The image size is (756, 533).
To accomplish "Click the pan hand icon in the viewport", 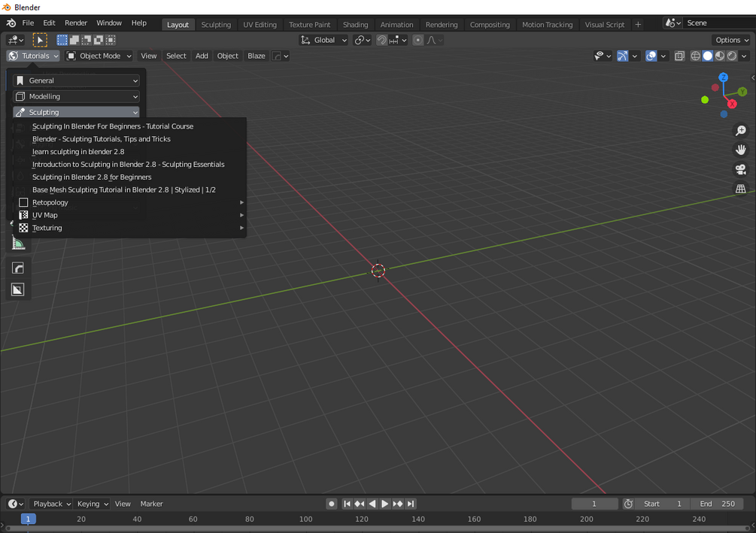I will coord(740,150).
